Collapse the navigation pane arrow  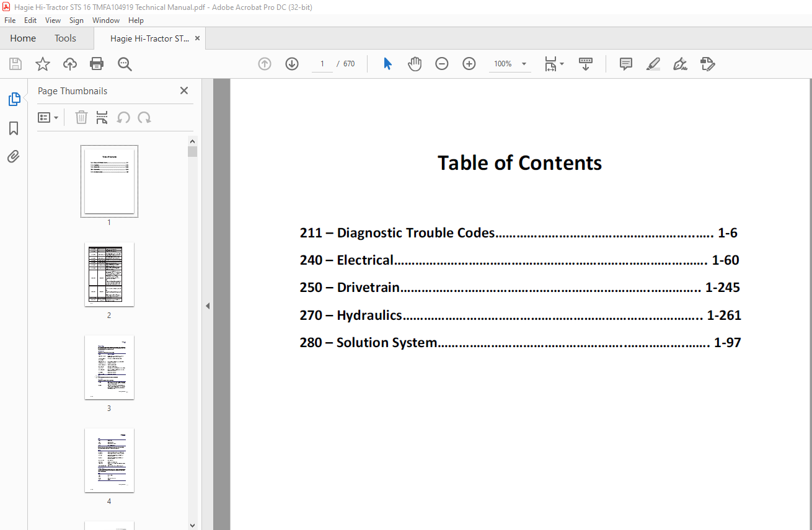(x=208, y=306)
